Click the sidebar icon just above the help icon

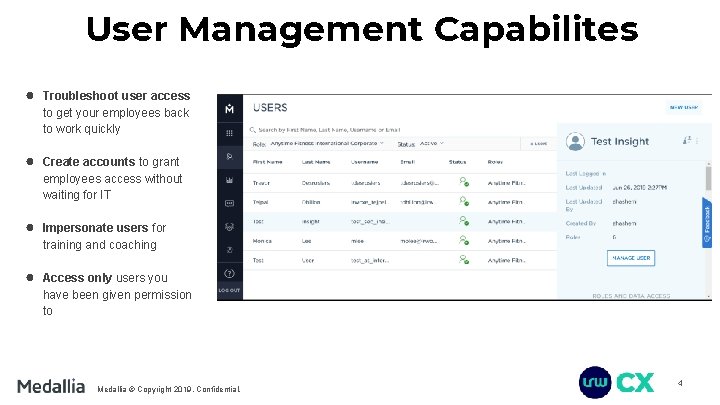pyautogui.click(x=230, y=250)
